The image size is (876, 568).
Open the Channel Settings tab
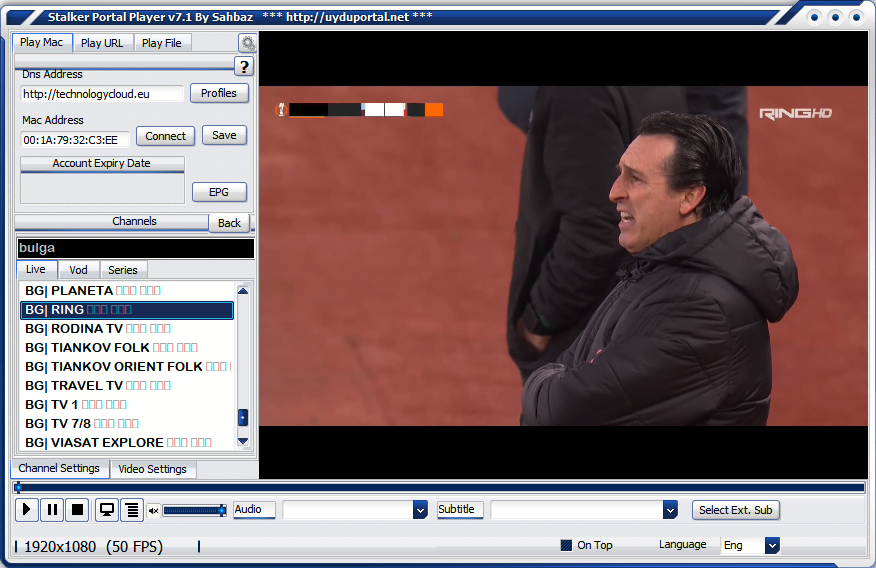(x=59, y=468)
